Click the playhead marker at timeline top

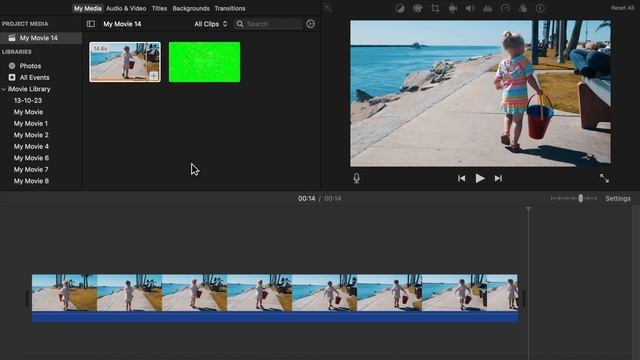(x=528, y=209)
